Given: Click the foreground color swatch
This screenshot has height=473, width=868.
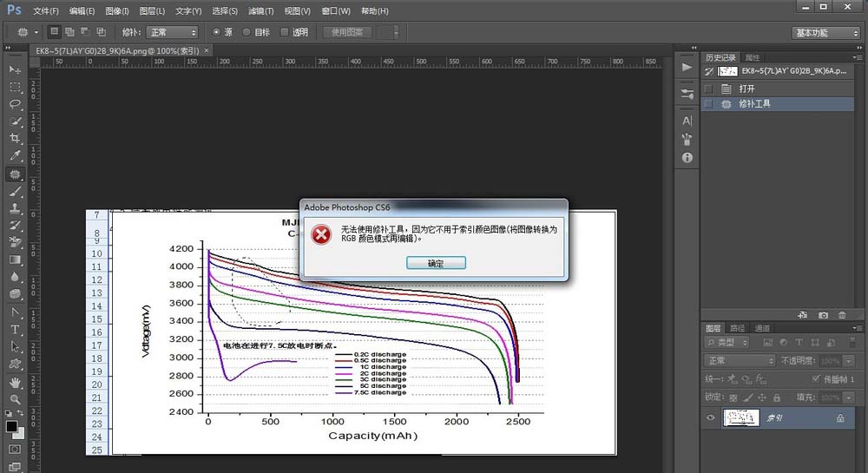Looking at the screenshot, I should (11, 427).
